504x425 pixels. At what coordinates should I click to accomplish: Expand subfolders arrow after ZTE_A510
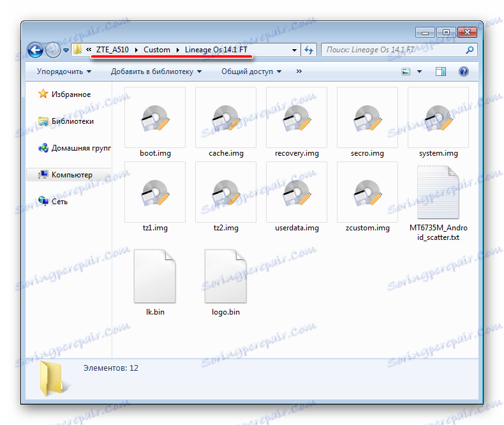point(137,50)
